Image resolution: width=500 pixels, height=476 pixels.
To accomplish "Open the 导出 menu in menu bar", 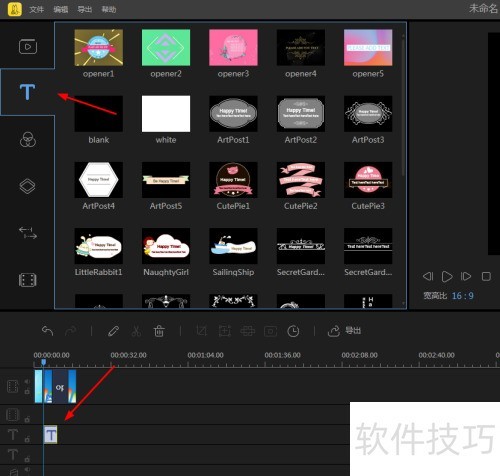I will pyautogui.click(x=85, y=9).
